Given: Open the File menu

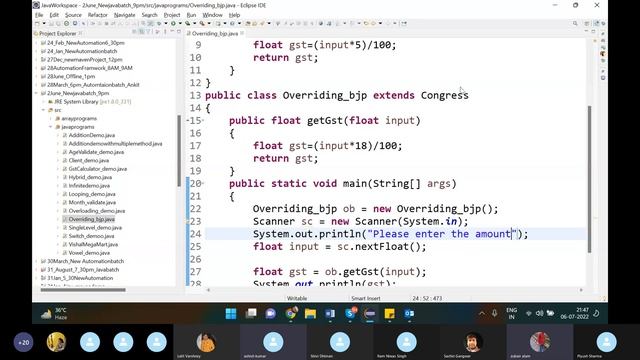Looking at the screenshot, I should [39, 15].
